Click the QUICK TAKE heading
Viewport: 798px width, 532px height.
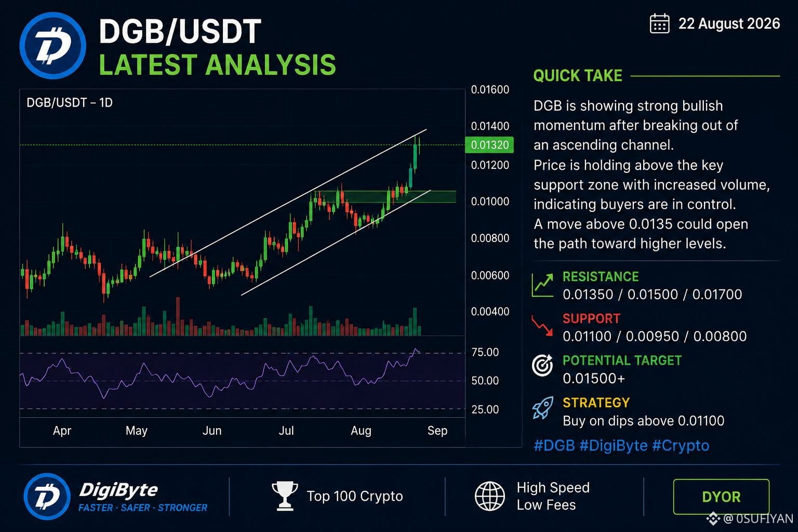[578, 76]
